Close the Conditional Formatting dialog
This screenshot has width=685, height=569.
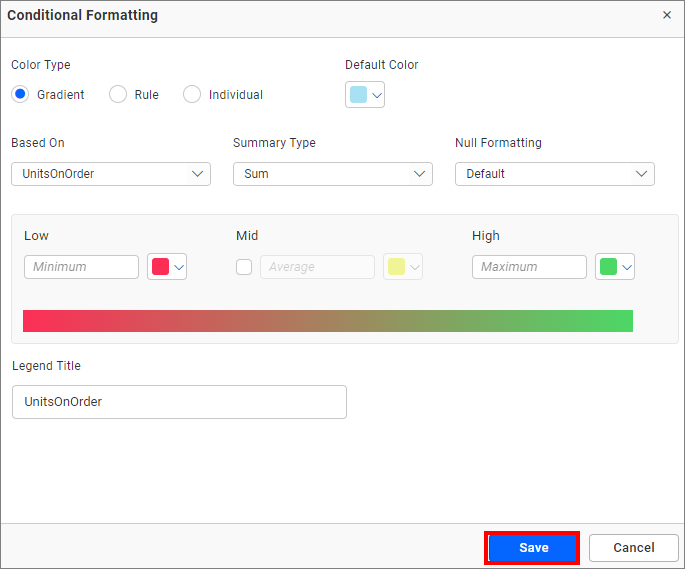click(667, 16)
